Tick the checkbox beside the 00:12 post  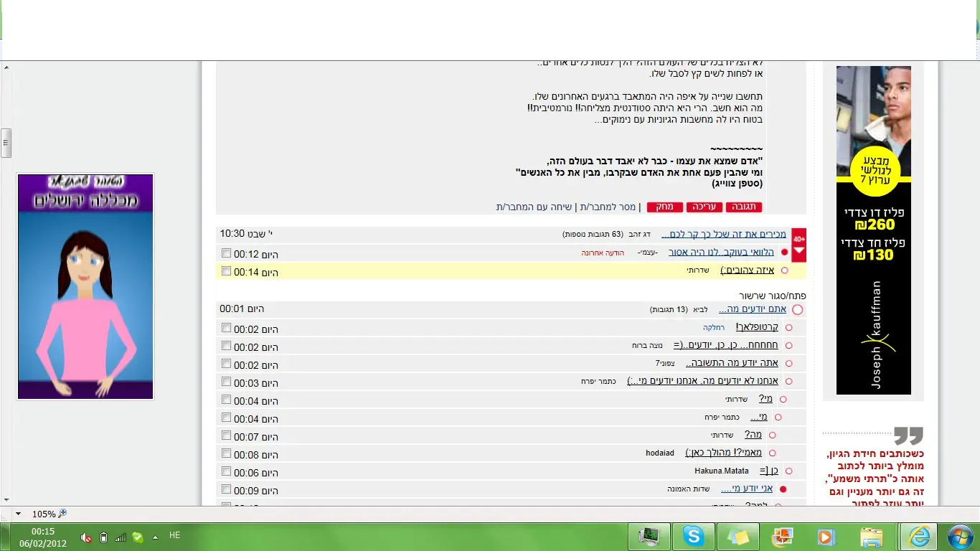tap(227, 253)
